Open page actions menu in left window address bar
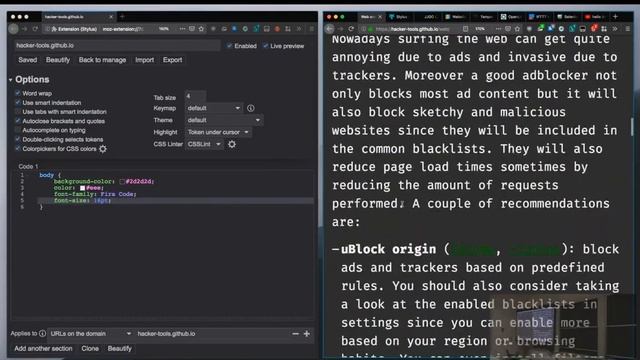Viewport: 640px width, 360px height. 182,29
